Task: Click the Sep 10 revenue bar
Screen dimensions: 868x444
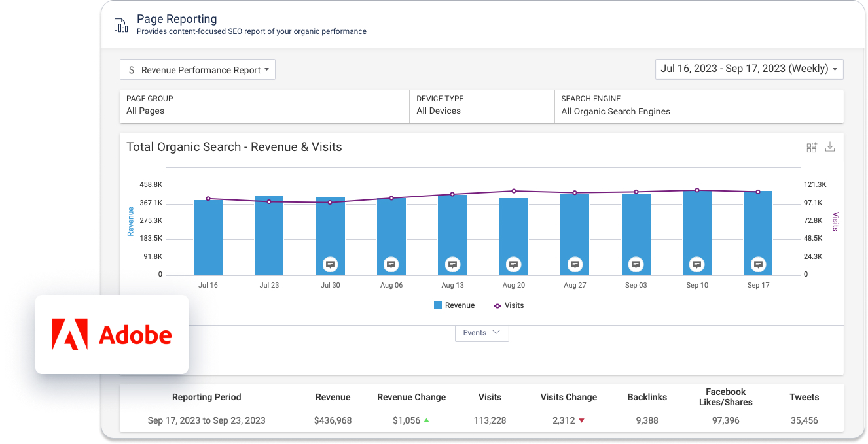Action: pos(696,229)
